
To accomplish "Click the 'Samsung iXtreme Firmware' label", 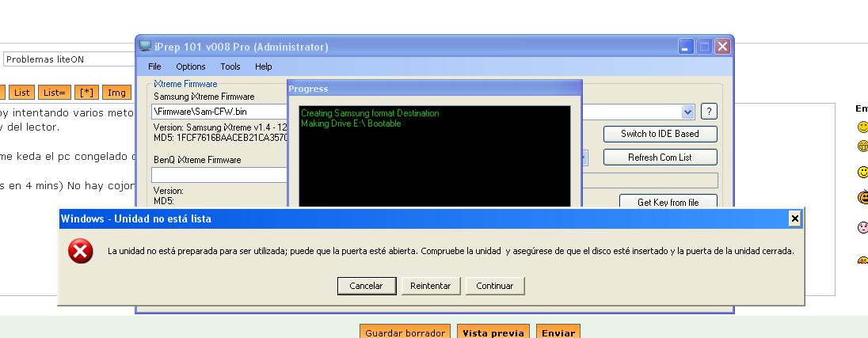I will 204,97.
